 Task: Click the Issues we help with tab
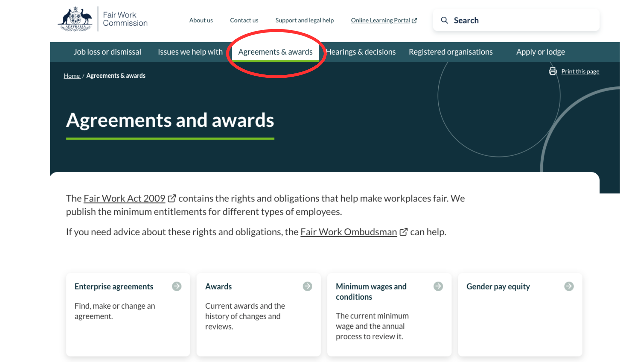coord(190,52)
